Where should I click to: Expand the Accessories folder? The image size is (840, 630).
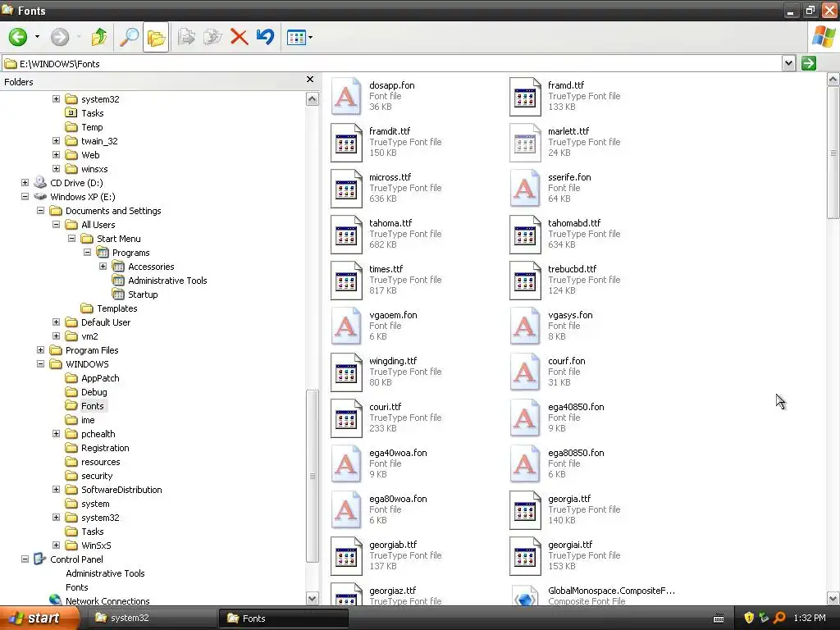click(x=103, y=267)
